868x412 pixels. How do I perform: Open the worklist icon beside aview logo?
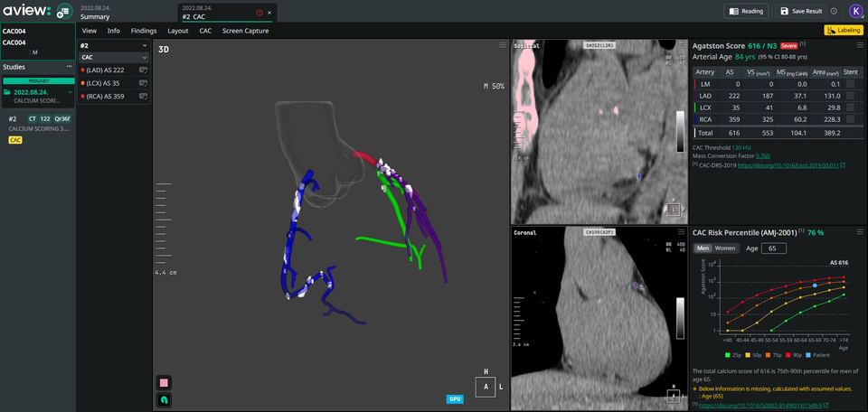(x=64, y=11)
